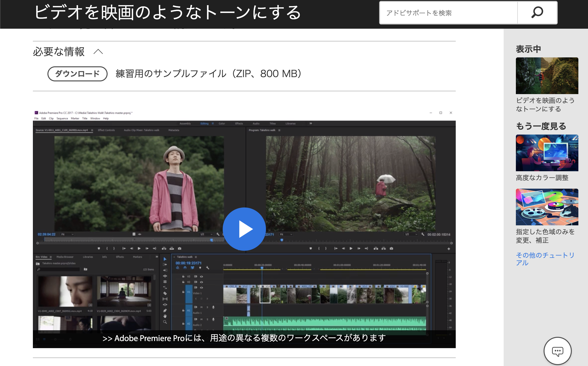The image size is (588, 366).
Task: Select the Track Select Forward tool
Action: pos(165,265)
